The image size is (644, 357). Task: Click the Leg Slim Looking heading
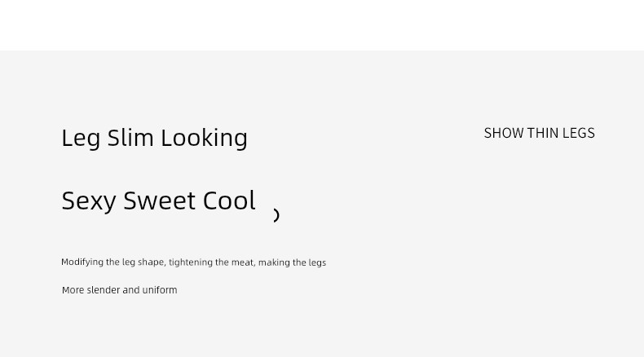pos(154,138)
